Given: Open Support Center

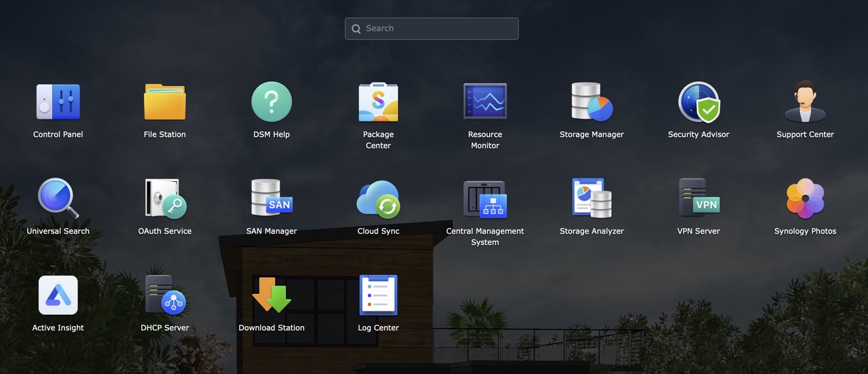Looking at the screenshot, I should click(x=805, y=102).
